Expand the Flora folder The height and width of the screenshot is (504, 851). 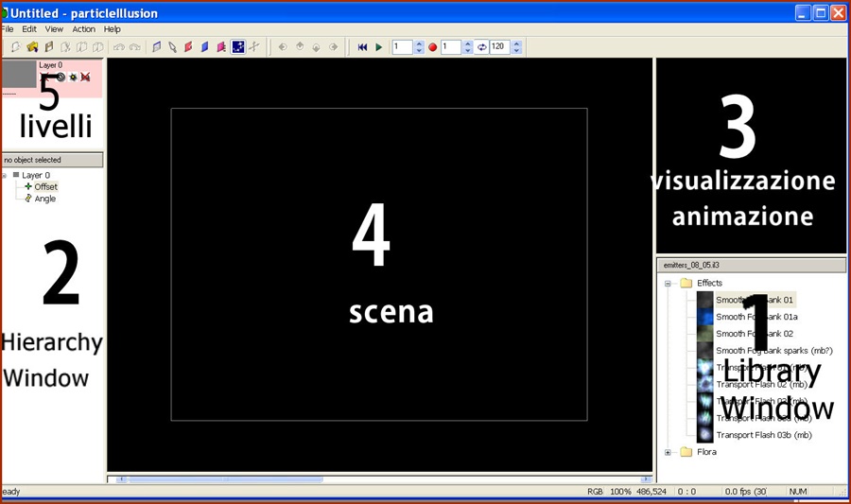tap(668, 452)
